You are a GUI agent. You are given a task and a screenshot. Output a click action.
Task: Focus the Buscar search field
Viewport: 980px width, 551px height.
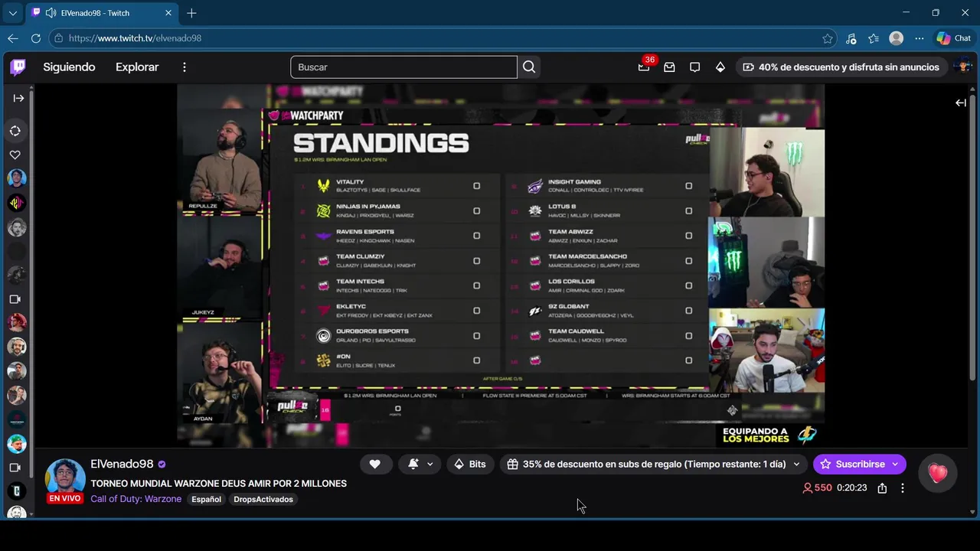403,67
